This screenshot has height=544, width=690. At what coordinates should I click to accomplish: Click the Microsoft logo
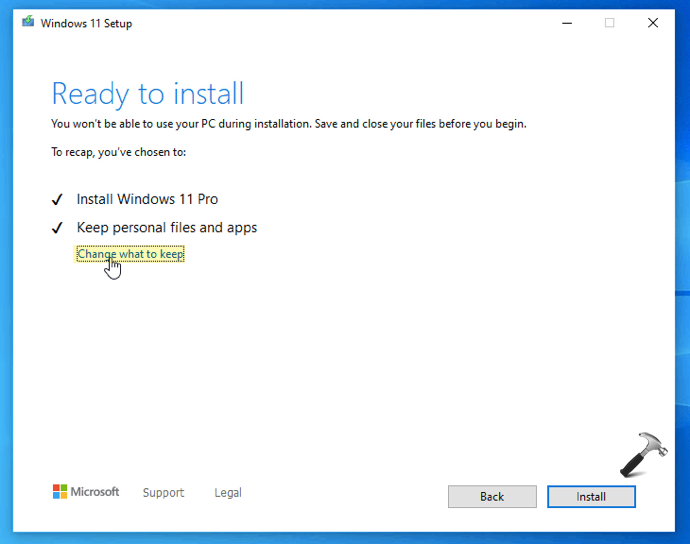click(86, 492)
